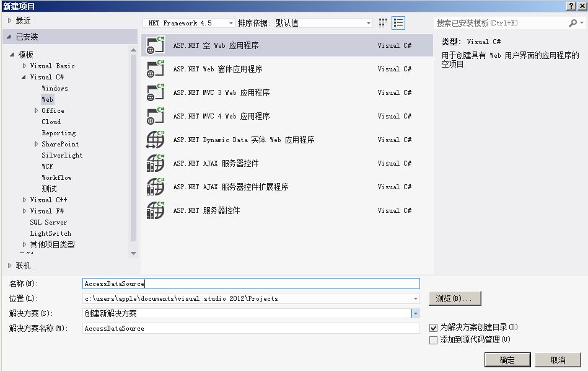Open the 位置 path dropdown arrow

(x=416, y=299)
